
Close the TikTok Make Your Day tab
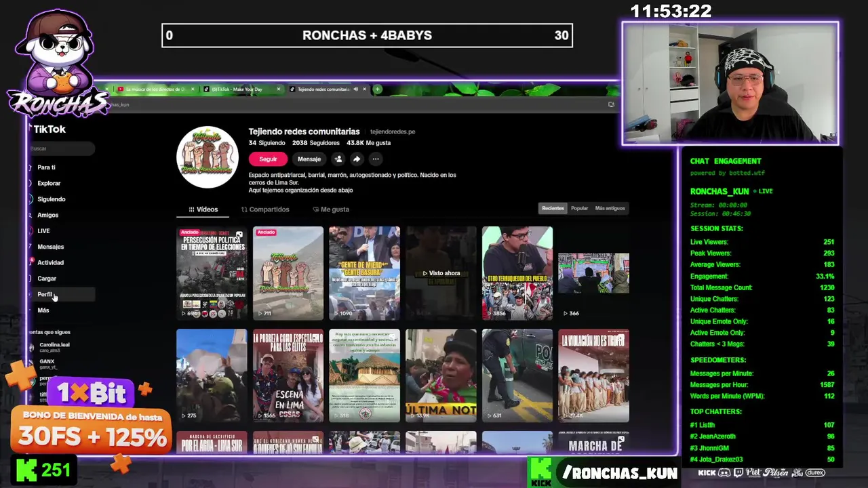(278, 89)
